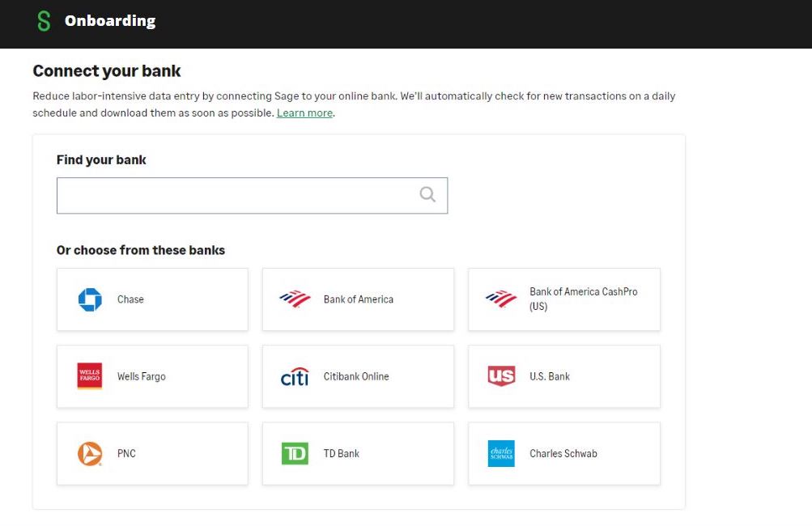Choose TD Bank label
Image resolution: width=812 pixels, height=526 pixels.
(x=342, y=453)
